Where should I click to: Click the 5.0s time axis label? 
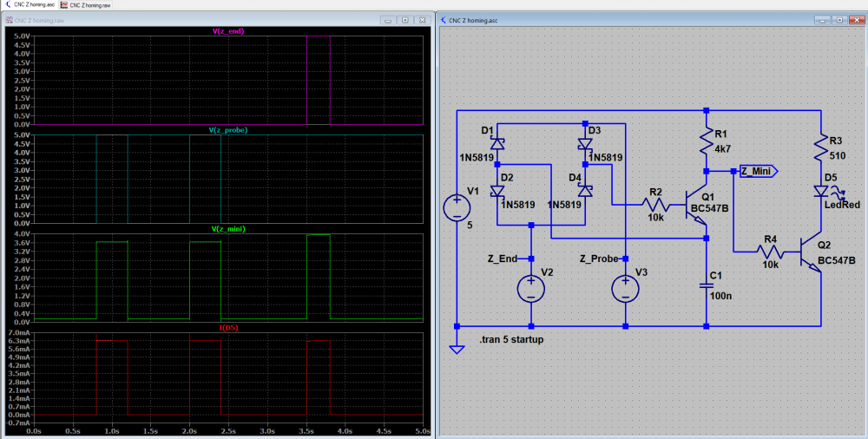point(423,430)
